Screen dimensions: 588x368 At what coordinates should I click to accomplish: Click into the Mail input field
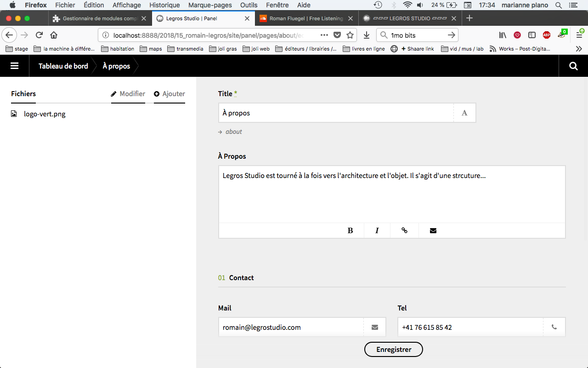(291, 328)
